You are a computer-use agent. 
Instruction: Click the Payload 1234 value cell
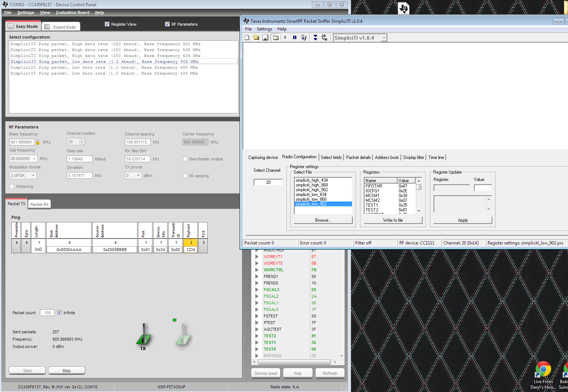191,250
